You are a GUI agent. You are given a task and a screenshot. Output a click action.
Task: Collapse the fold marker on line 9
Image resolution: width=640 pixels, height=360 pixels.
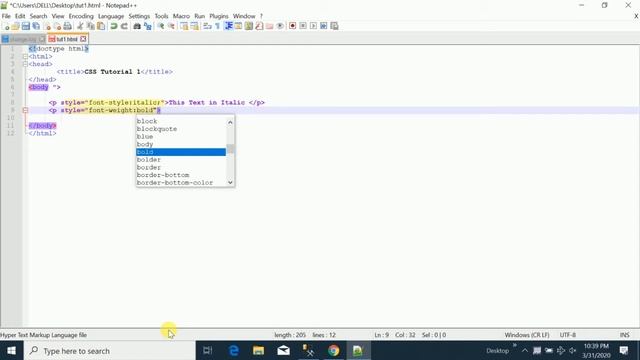click(25, 110)
